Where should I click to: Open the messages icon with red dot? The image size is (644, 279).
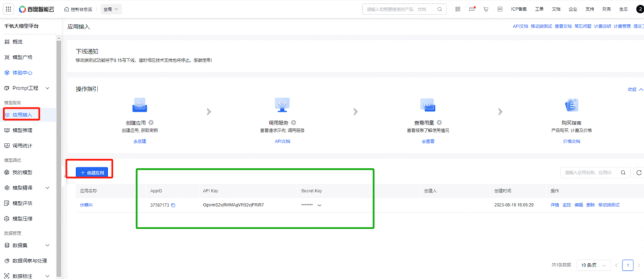[x=472, y=9]
